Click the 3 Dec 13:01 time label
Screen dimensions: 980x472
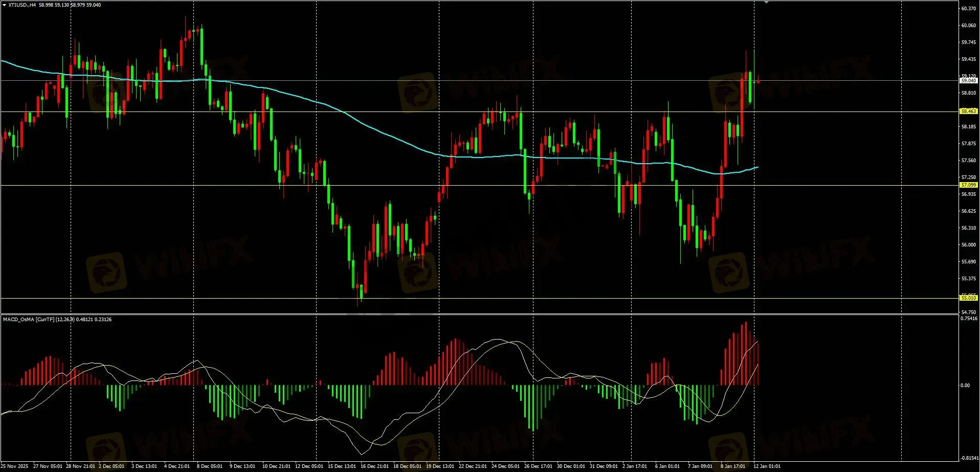(x=144, y=466)
